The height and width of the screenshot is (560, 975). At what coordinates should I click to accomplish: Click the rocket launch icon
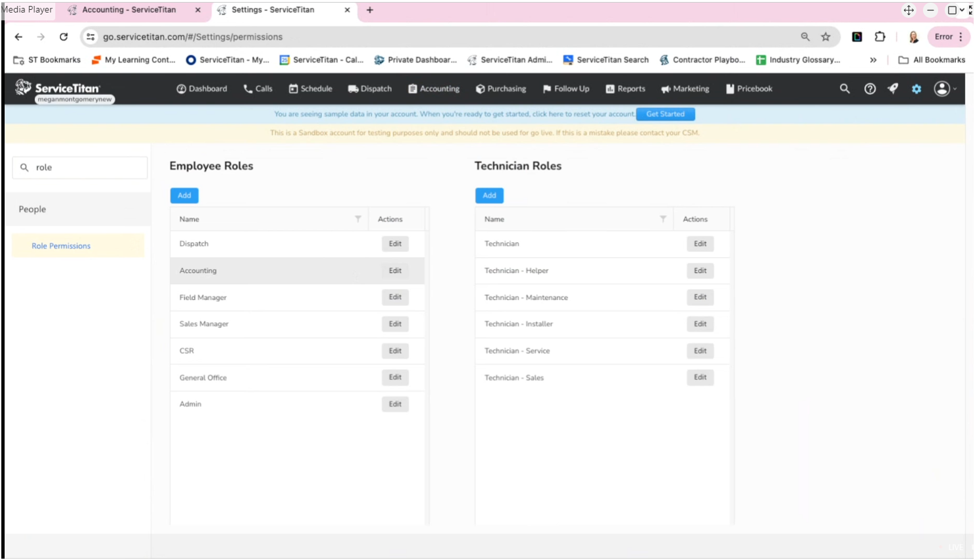point(893,89)
